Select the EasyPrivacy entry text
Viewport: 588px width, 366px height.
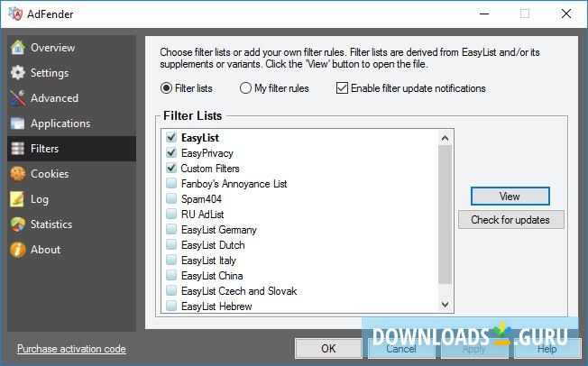tap(207, 153)
